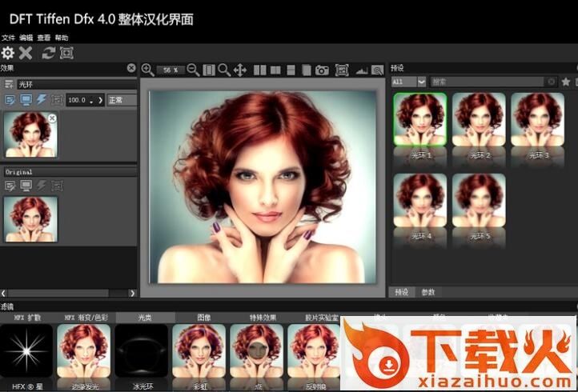Select the four-arrow pan tool

click(240, 70)
